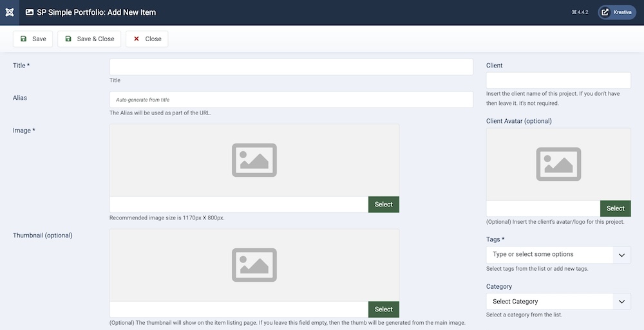Viewport: 644px width, 330px height.
Task: Click the main Image placeholder preview
Action: coord(254,160)
